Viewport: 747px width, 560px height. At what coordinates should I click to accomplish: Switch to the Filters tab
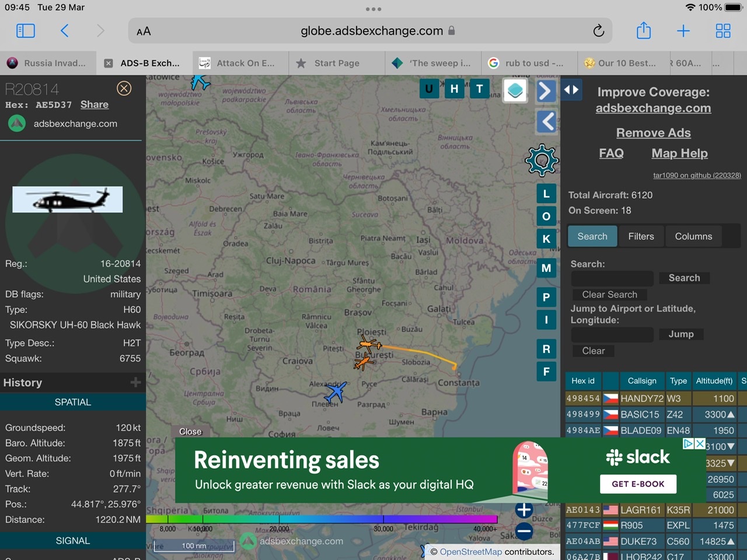[641, 236]
